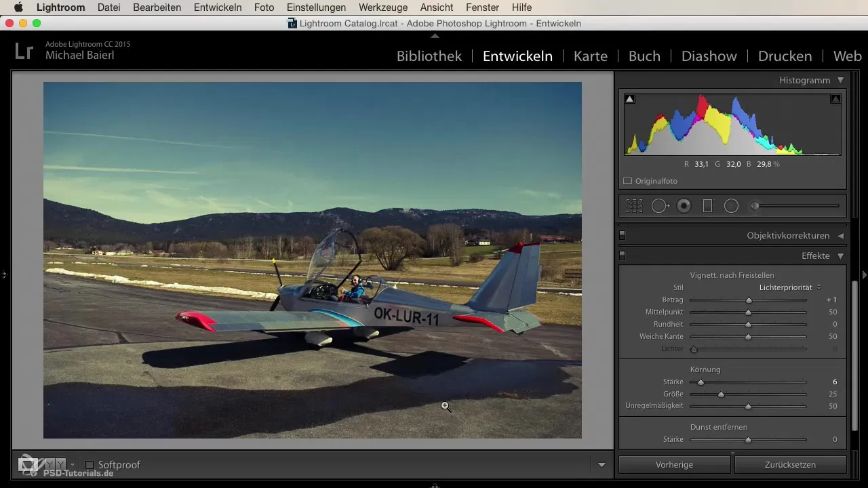Viewport: 868px width, 488px height.
Task: Enable the Originalfoto checkbox
Action: [x=628, y=181]
